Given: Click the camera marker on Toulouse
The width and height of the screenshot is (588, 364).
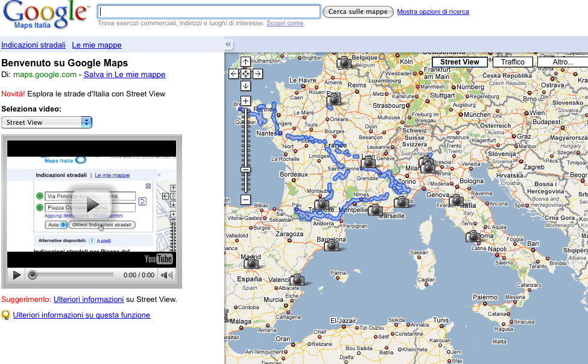Looking at the screenshot, I should pos(321,204).
